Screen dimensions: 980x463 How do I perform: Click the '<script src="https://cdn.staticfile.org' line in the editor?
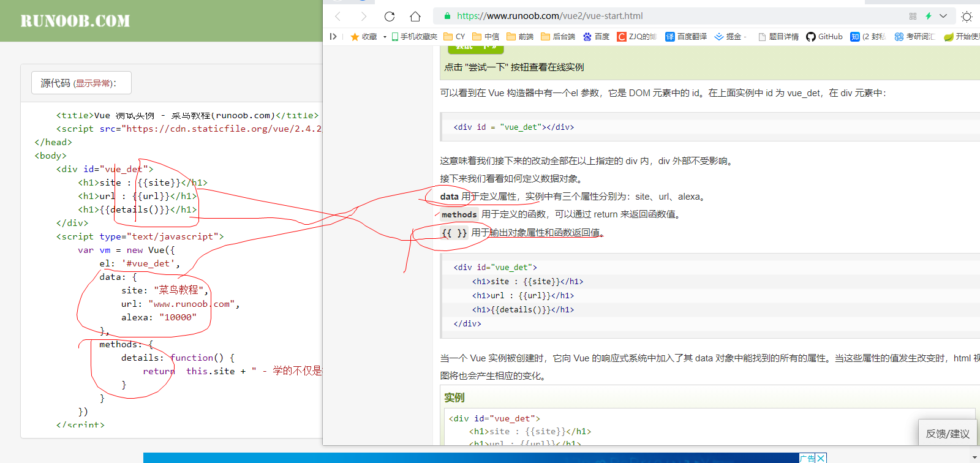[x=189, y=129]
